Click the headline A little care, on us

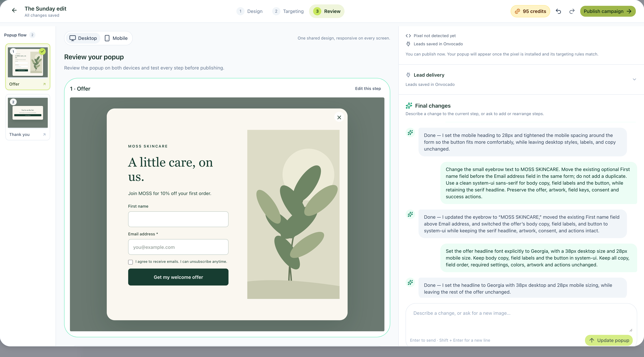171,169
